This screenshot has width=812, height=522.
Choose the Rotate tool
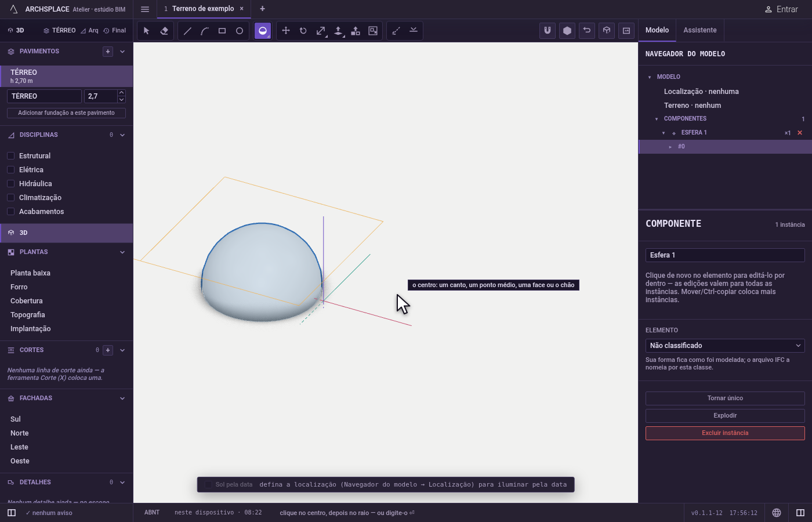(x=303, y=31)
